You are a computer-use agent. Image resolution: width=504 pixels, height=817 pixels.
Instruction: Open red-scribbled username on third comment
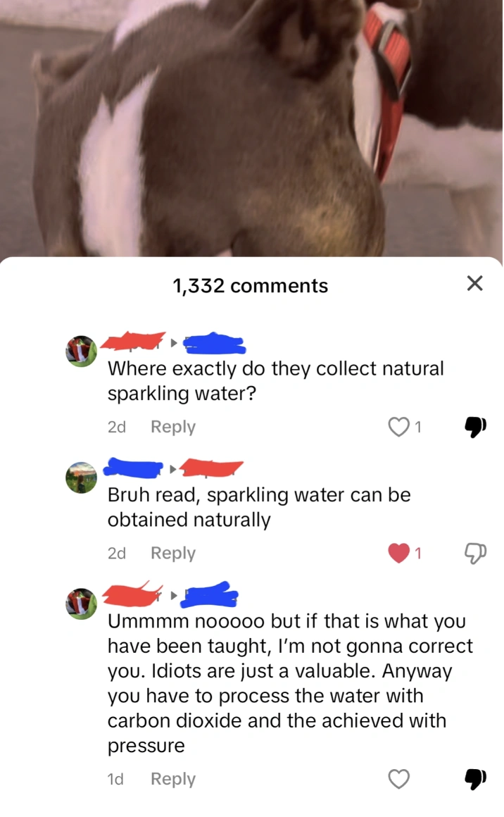[133, 594]
